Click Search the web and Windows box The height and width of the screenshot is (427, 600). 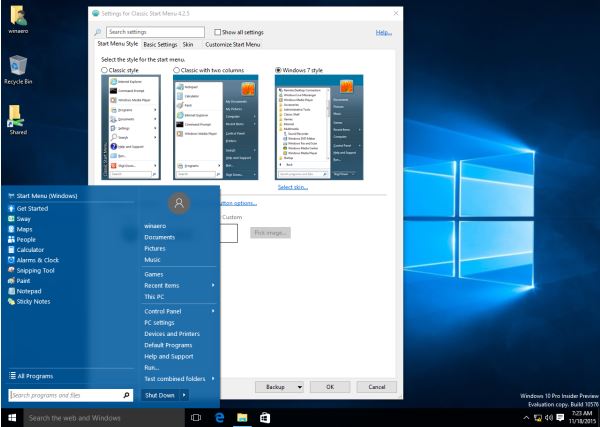(x=104, y=418)
